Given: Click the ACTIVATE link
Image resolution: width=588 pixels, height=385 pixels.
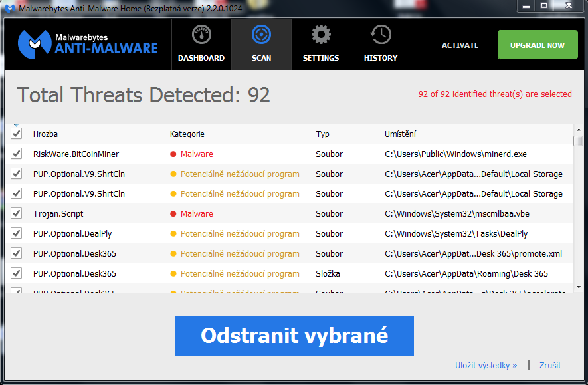Looking at the screenshot, I should [460, 45].
